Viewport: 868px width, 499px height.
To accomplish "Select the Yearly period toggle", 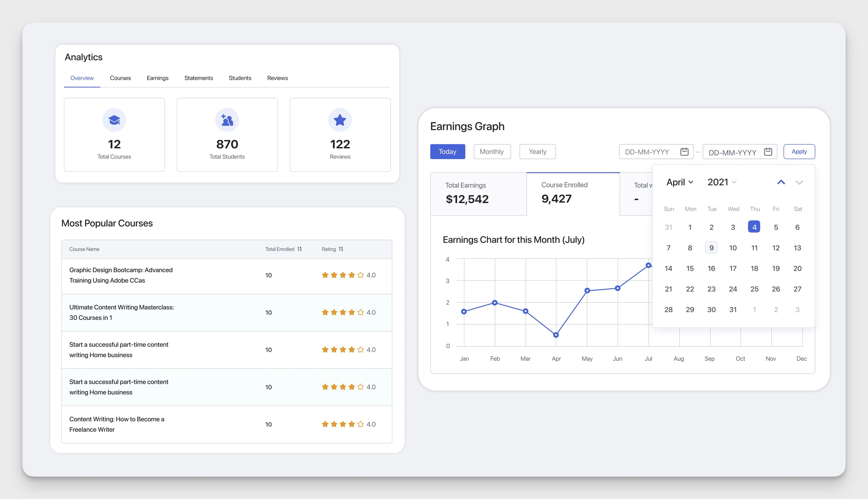I will tap(537, 152).
